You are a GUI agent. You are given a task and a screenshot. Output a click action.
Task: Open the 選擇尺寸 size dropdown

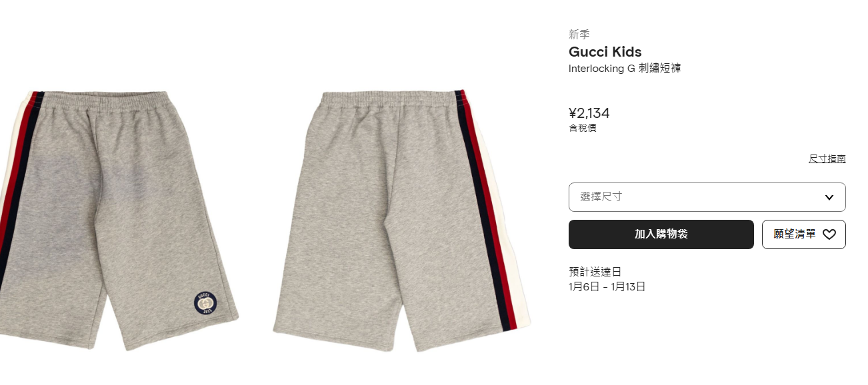(707, 197)
